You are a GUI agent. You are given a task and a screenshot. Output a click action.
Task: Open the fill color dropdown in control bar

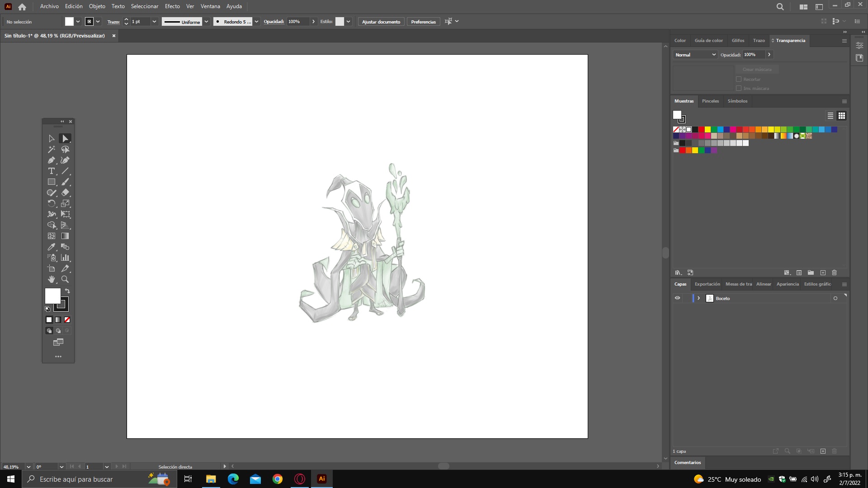click(78, 22)
